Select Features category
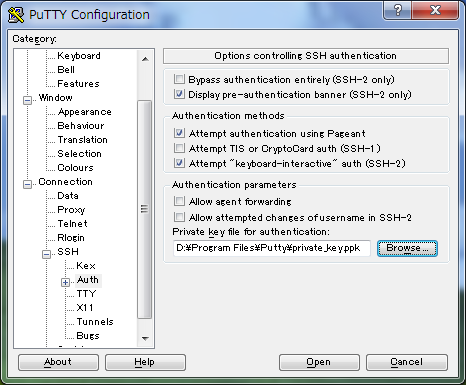466x385 pixels. point(78,84)
